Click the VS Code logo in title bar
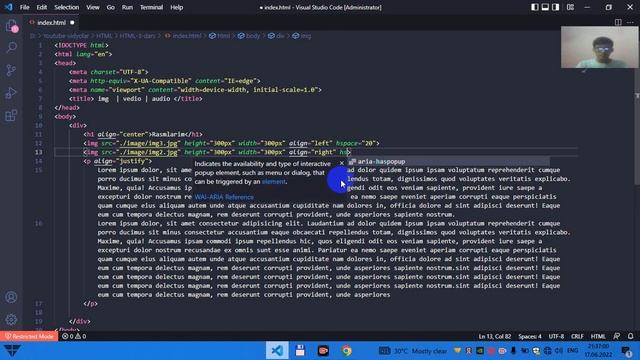The width and height of the screenshot is (640, 360). coord(9,7)
